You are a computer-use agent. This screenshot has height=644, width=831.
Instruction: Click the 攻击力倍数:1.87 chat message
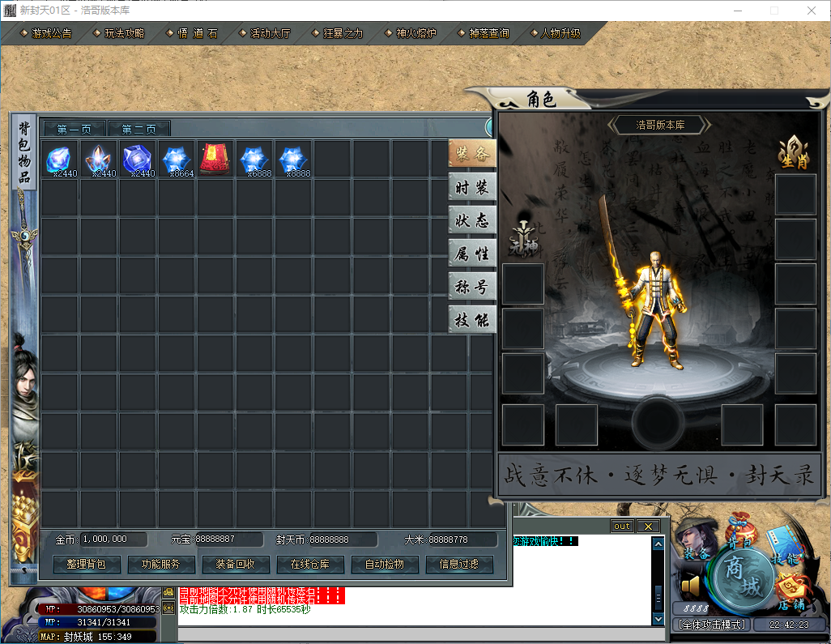coord(245,609)
